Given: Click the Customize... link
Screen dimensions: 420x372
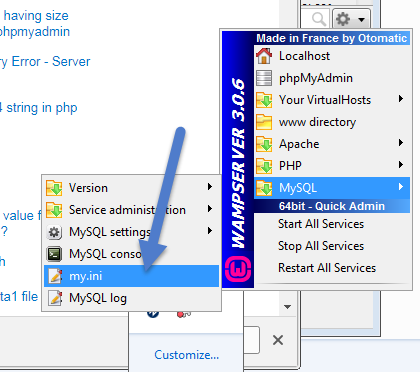Looking at the screenshot, I should tap(187, 355).
